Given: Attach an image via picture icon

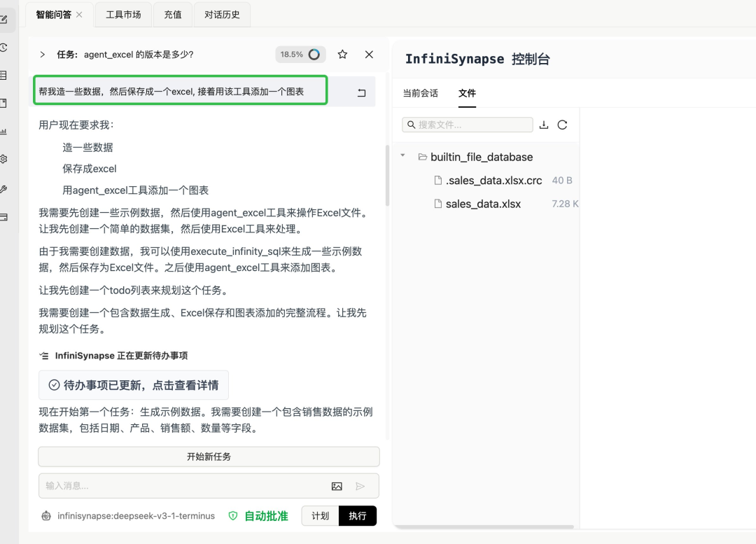Looking at the screenshot, I should pyautogui.click(x=337, y=486).
